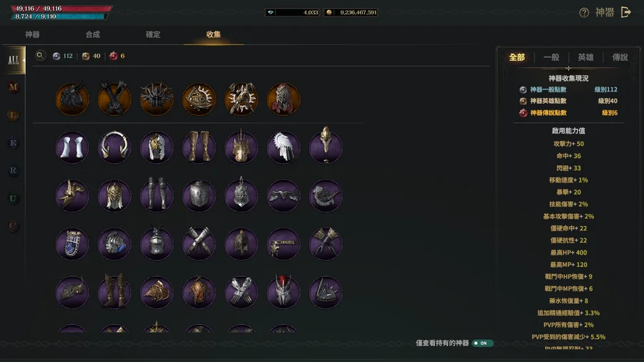Select the golden sun crown artifact
The image size is (644, 362).
pyautogui.click(x=199, y=99)
